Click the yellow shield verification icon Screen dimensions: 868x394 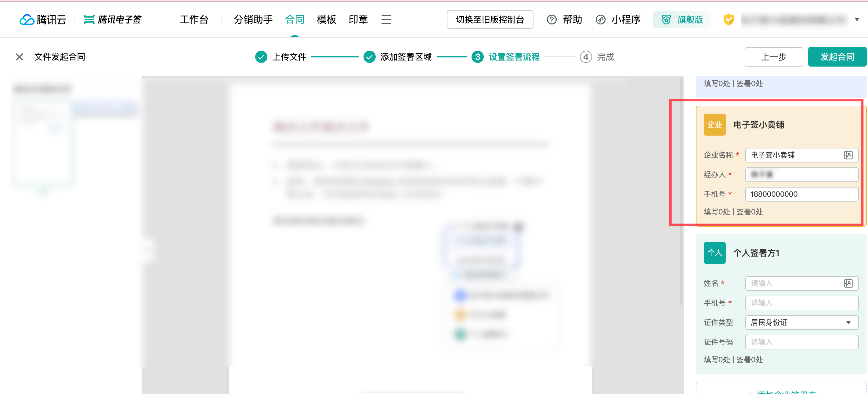(x=729, y=20)
